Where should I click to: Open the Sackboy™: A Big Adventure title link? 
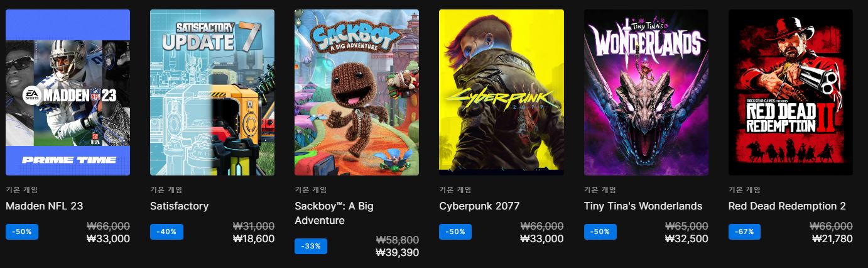point(334,213)
